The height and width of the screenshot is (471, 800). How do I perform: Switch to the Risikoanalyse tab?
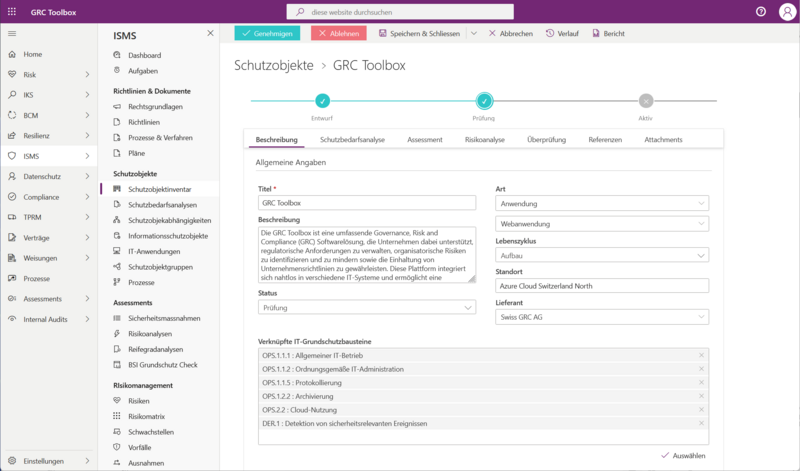point(485,140)
